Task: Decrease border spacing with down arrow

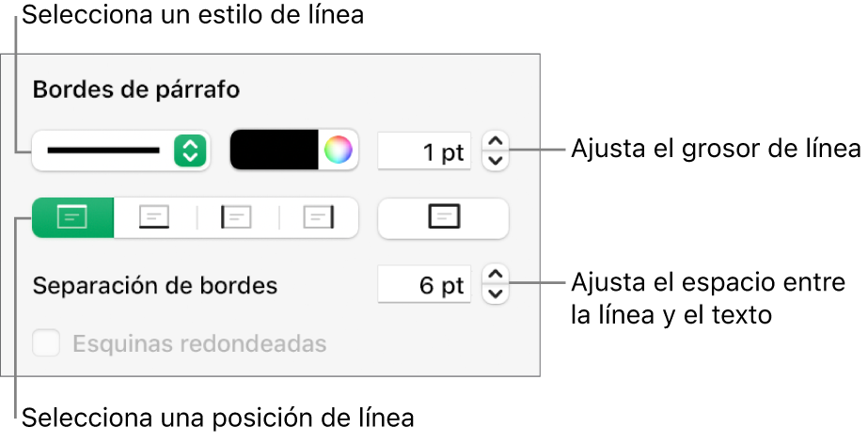Action: coord(496,293)
